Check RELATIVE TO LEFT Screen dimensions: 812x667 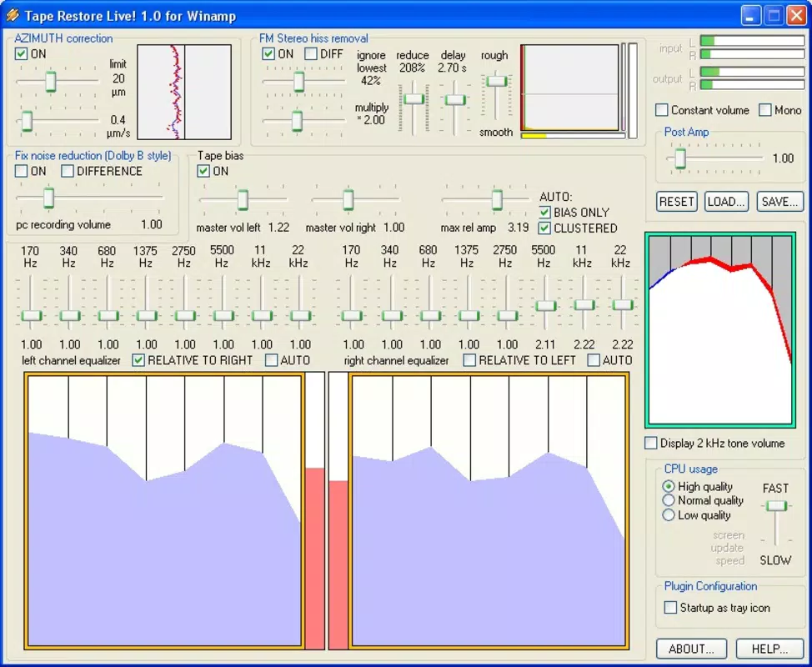click(469, 360)
